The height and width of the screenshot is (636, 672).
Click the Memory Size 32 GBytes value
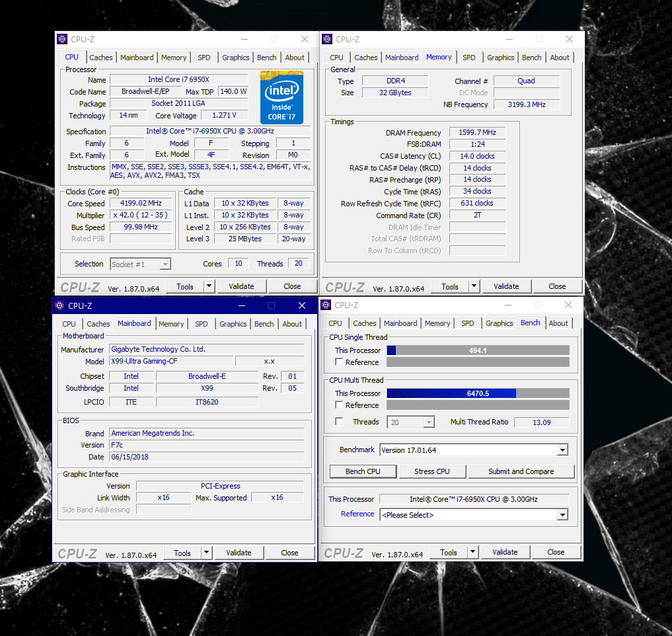[x=395, y=92]
